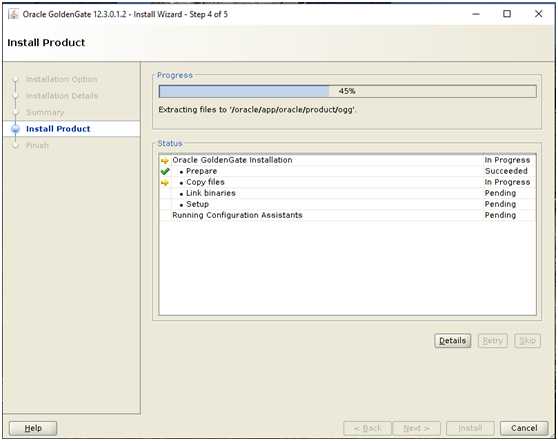This screenshot has height=441, width=558.
Task: Click the Install Product step bullet icon
Action: pos(15,129)
